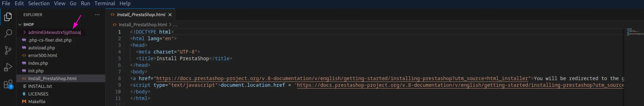Click the lang="en" attribute
Image resolution: width=644 pixels, height=106 pixels.
pyautogui.click(x=161, y=39)
